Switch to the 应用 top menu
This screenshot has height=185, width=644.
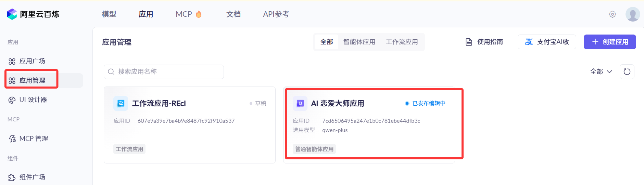[x=146, y=14]
